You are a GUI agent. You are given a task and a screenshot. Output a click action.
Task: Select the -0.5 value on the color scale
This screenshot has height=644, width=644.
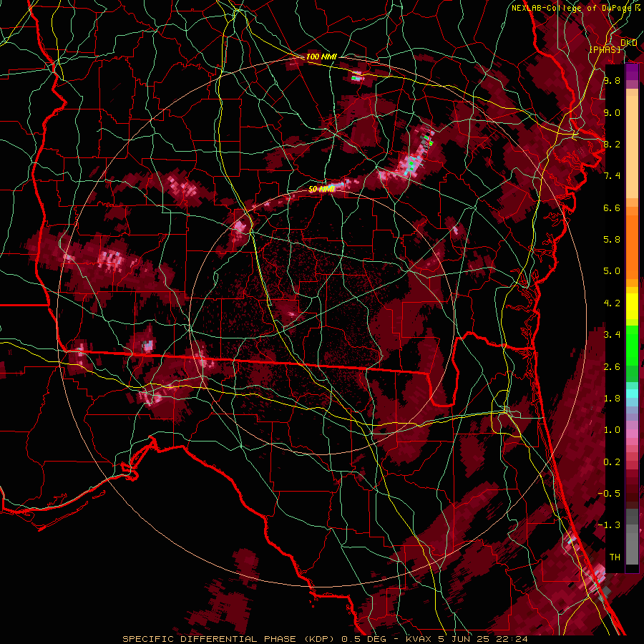point(609,493)
